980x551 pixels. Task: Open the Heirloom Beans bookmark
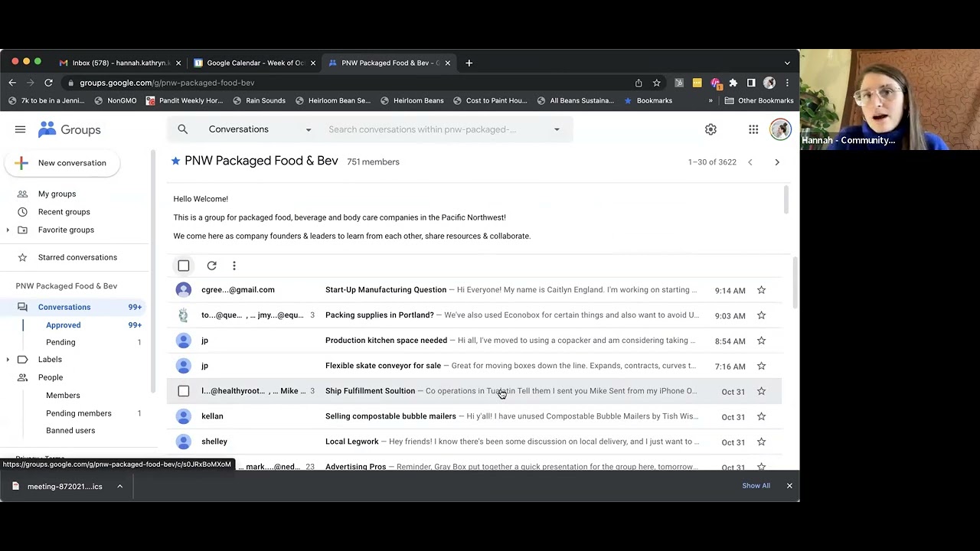pyautogui.click(x=412, y=100)
